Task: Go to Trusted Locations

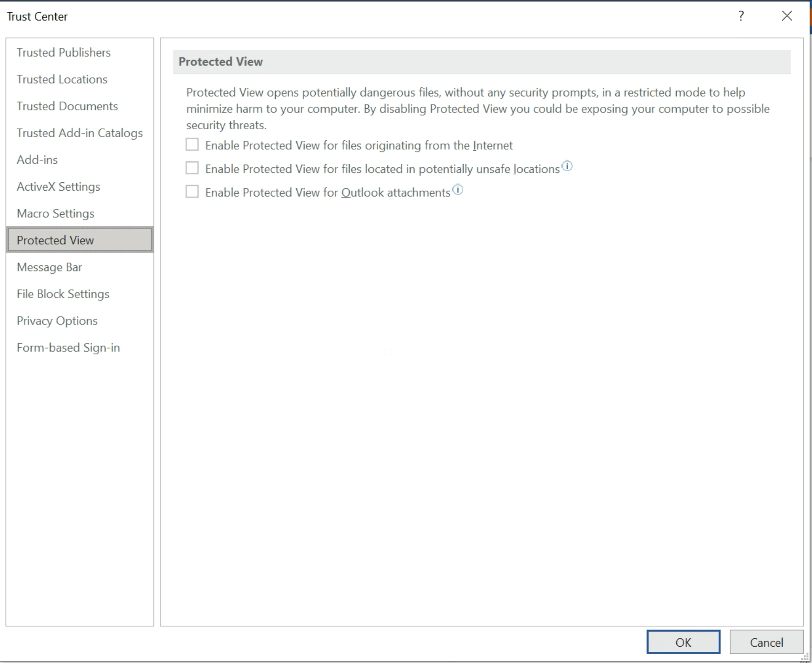Action: tap(80, 79)
